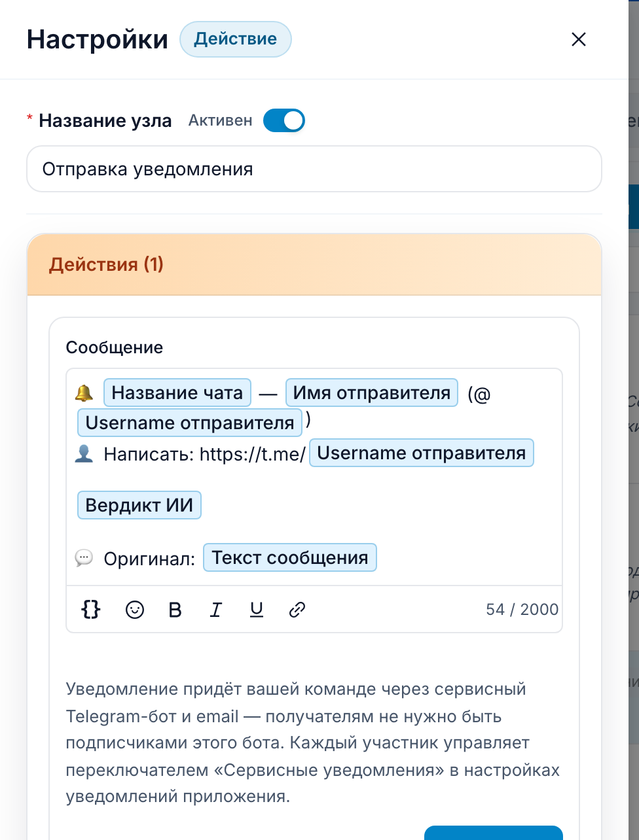Click the Оригинал: text in message
The width and height of the screenshot is (639, 840).
(149, 559)
